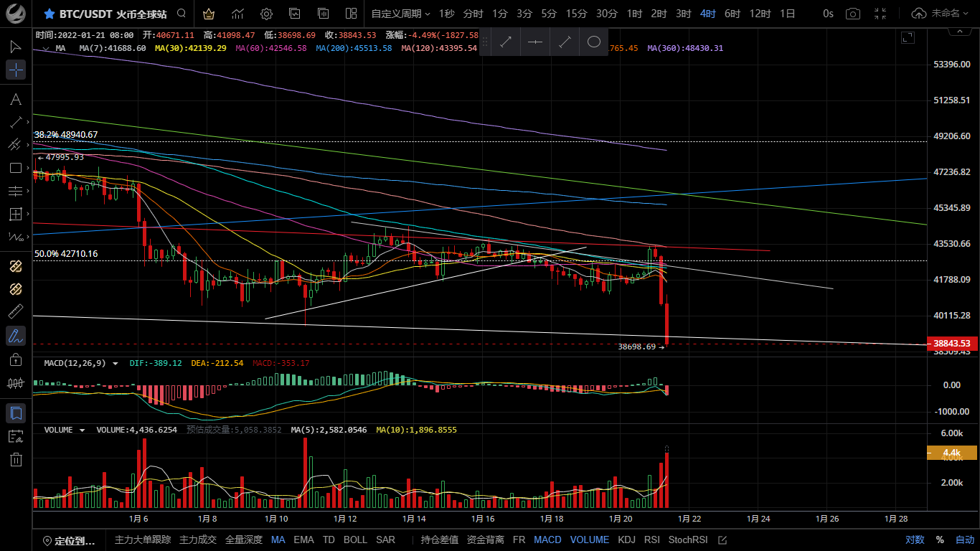Screen dimensions: 980x551
Task: Open 主力大单跟踪 big order tracking
Action: 143,540
